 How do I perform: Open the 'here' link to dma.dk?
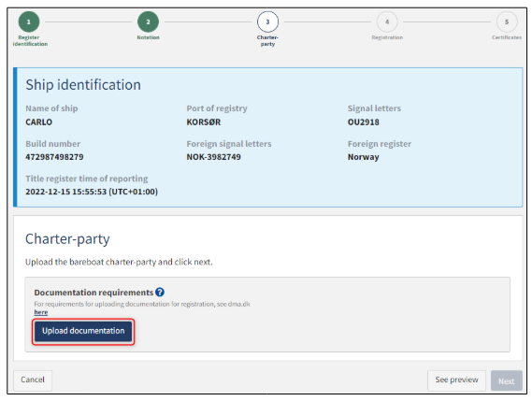pos(41,312)
